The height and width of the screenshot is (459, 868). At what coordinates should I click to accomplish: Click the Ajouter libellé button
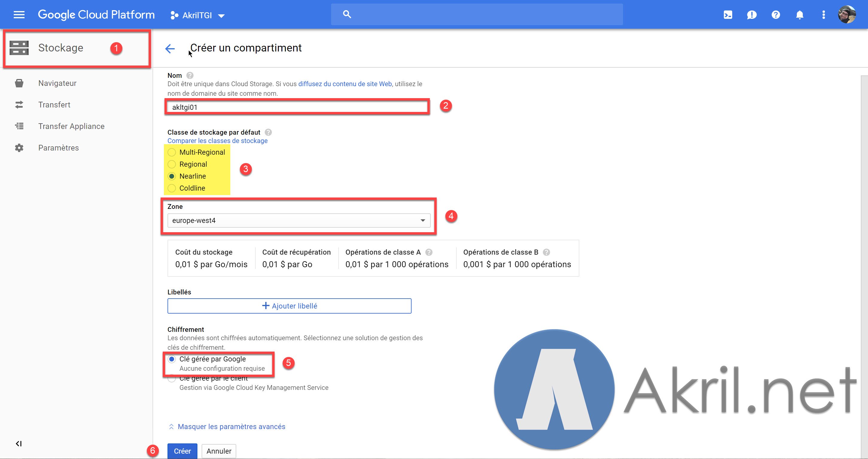click(x=290, y=306)
